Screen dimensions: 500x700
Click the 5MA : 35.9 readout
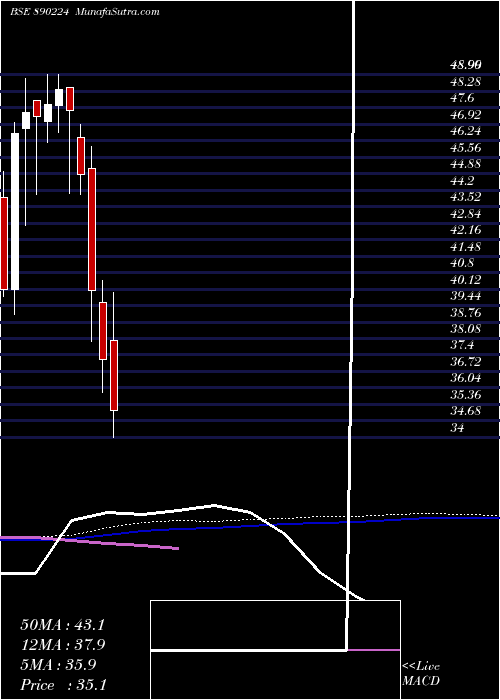click(58, 665)
